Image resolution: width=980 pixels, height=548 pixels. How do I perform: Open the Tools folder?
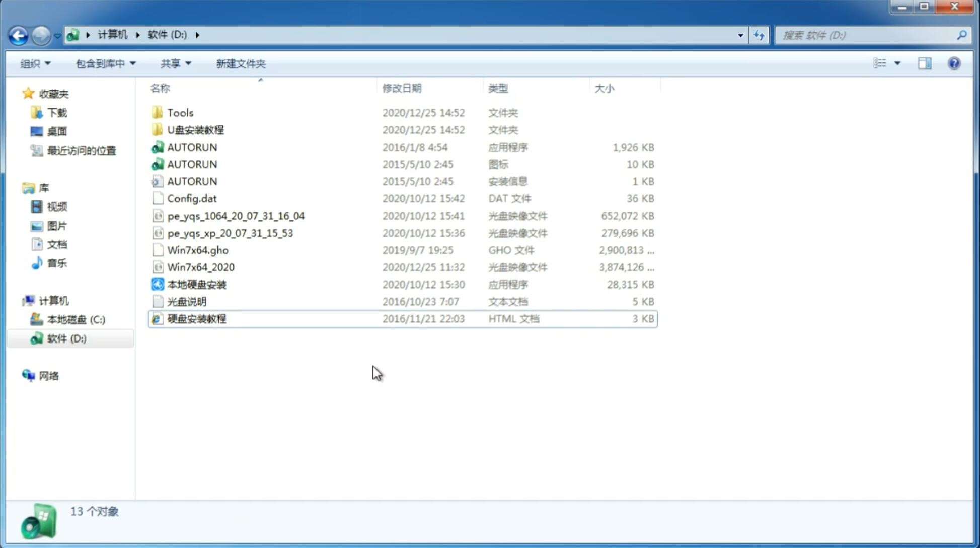point(179,112)
